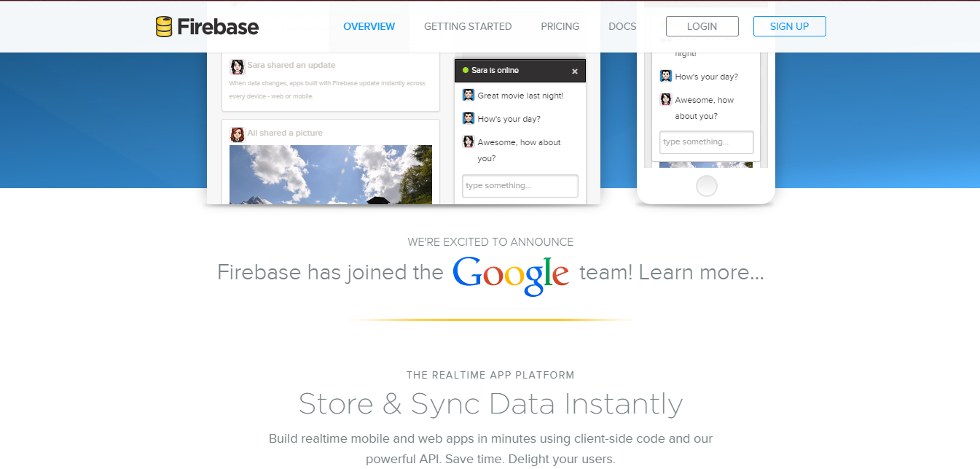Click 'Great movie last night!' chat message
This screenshot has width=980, height=469.
tap(520, 96)
